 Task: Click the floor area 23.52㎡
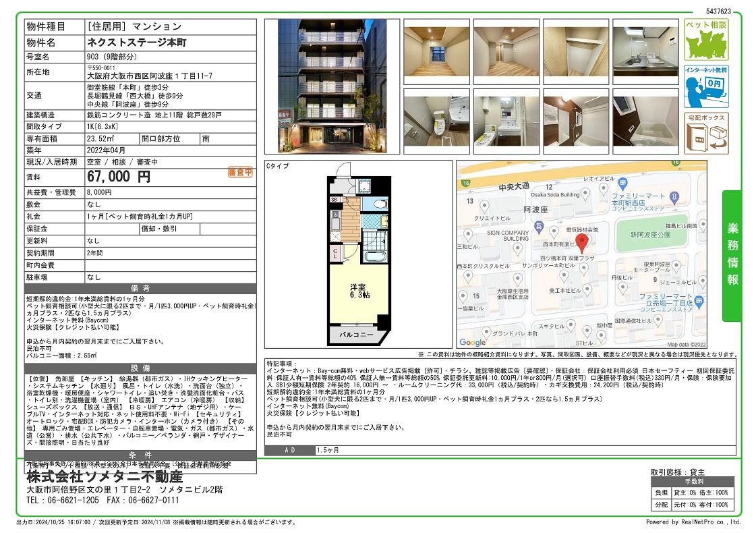tap(100, 138)
